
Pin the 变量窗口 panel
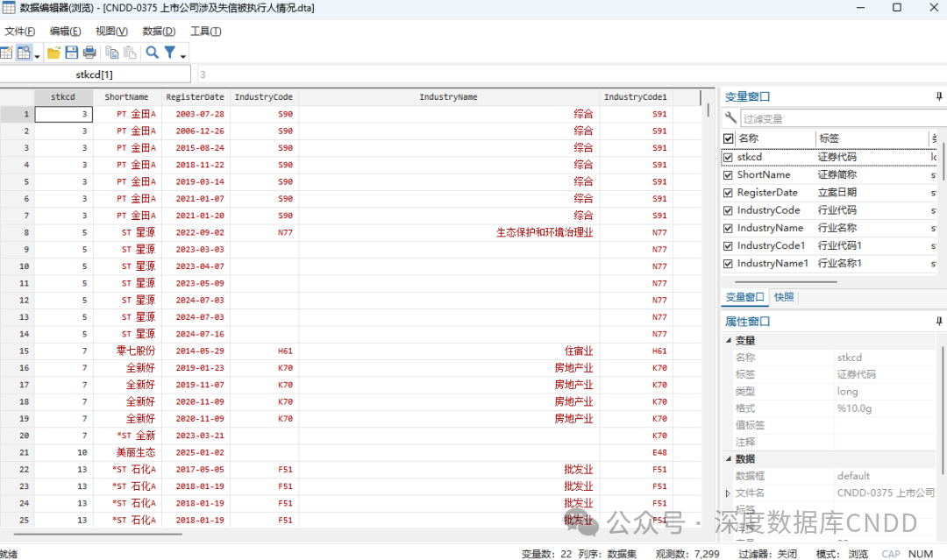[938, 96]
